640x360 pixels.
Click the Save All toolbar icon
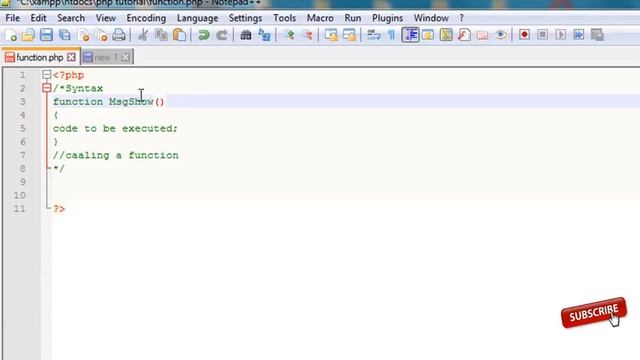click(64, 35)
